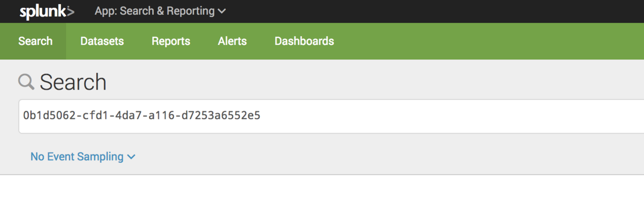Click blank white results area below search

point(322,187)
